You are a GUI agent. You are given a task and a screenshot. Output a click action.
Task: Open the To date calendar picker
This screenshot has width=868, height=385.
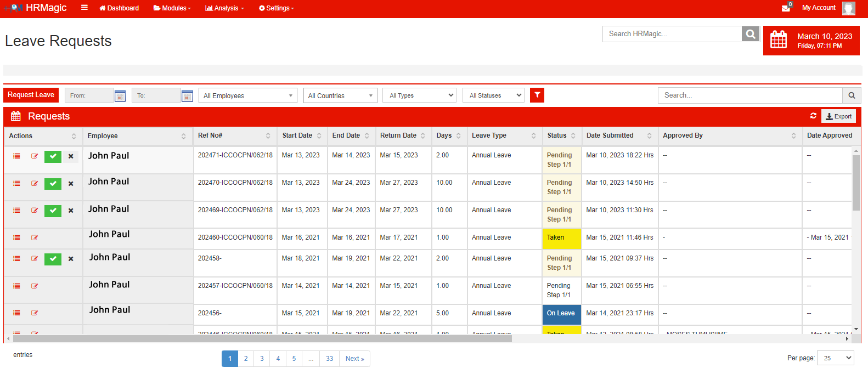[187, 96]
